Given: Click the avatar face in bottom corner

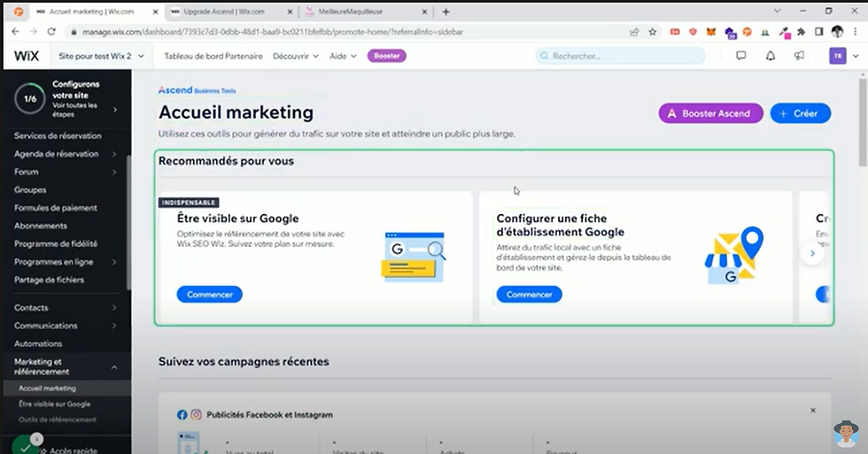Looking at the screenshot, I should (x=846, y=433).
